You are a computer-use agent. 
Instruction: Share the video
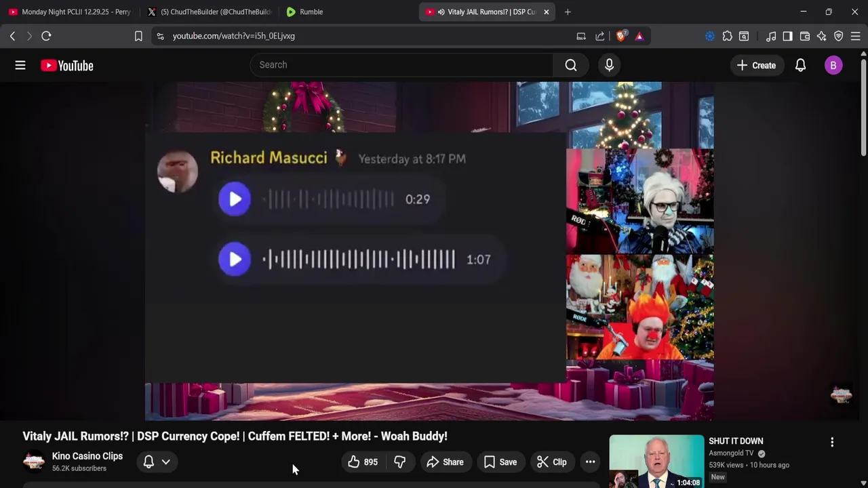coord(445,462)
